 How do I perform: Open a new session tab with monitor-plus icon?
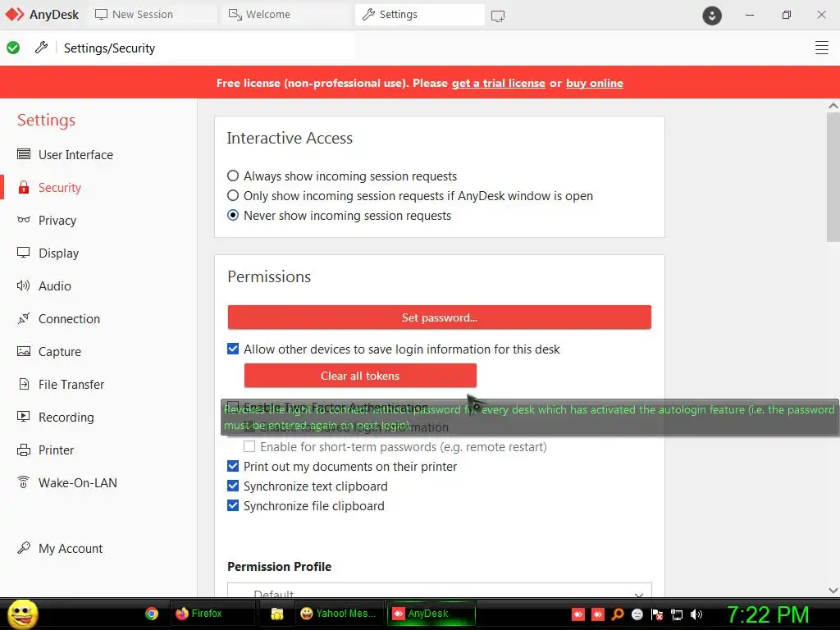498,16
